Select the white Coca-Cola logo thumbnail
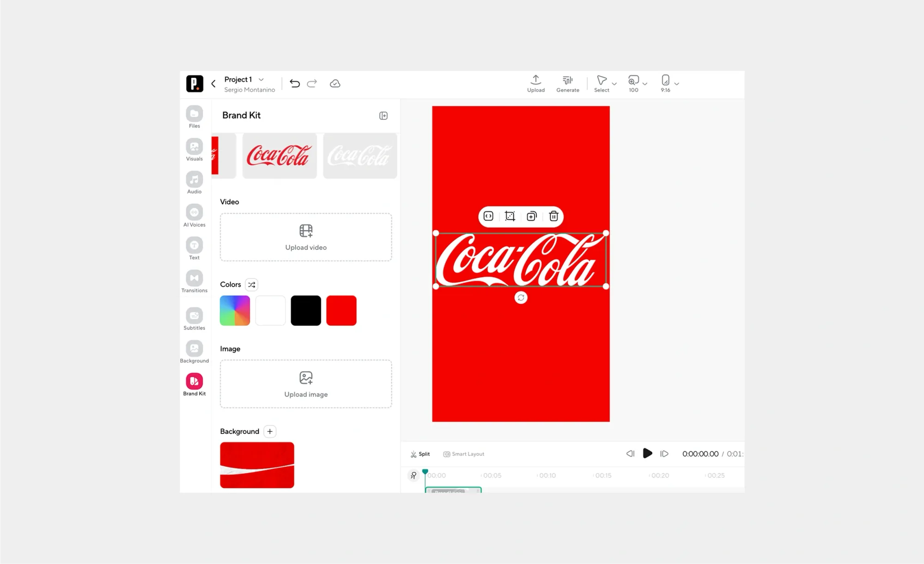The width and height of the screenshot is (924, 564). click(360, 156)
